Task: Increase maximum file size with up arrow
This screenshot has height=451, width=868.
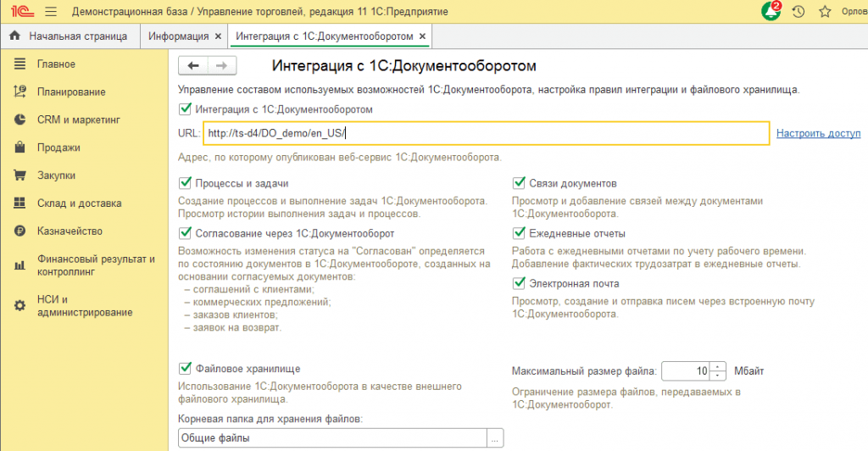Action: point(717,366)
